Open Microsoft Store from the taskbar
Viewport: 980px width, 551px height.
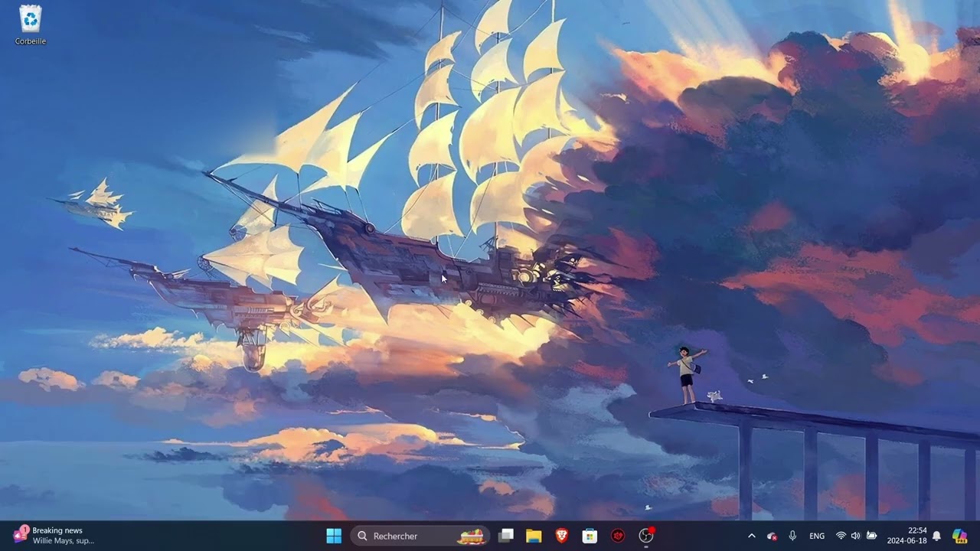590,536
